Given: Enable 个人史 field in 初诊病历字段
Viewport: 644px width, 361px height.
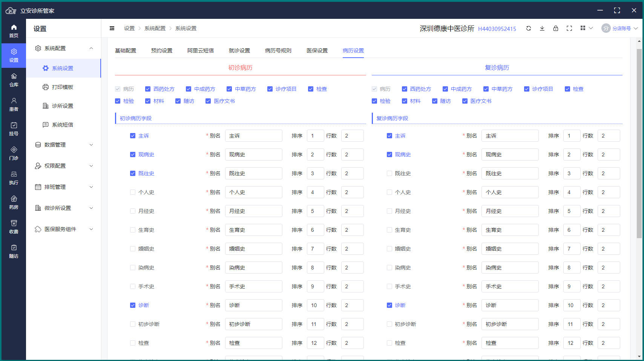Looking at the screenshot, I should [133, 192].
